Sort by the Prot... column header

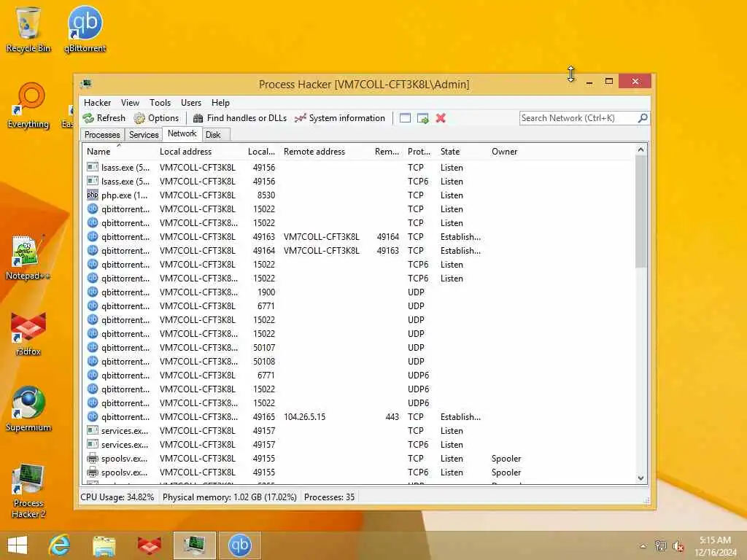tap(419, 152)
